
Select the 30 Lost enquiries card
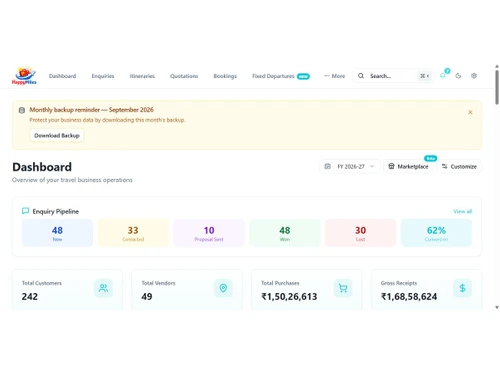[360, 233]
